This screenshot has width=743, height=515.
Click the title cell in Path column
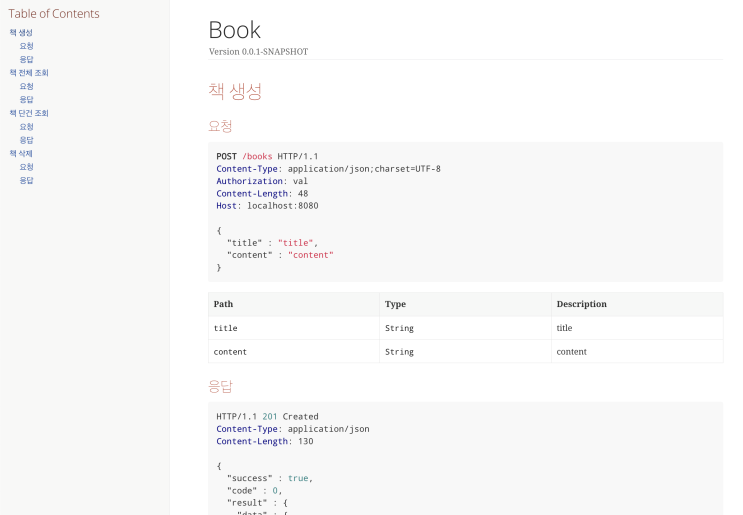[x=294, y=328]
